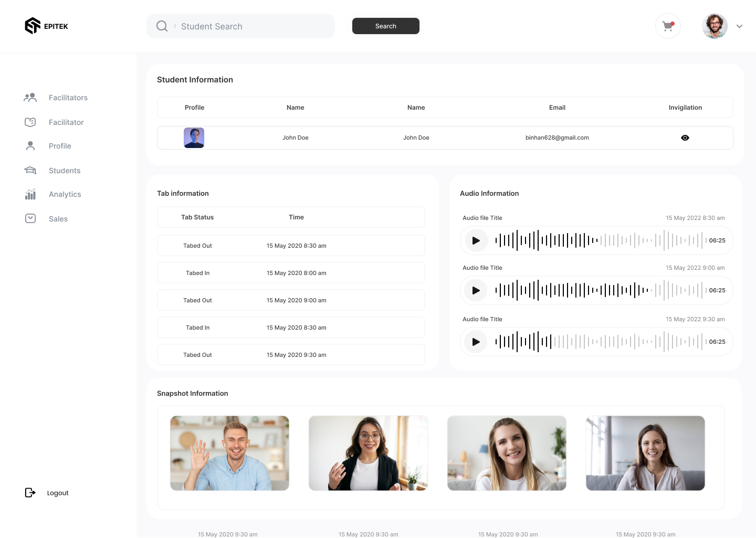Focus the Student Search field
The width and height of the screenshot is (756, 538).
[240, 26]
